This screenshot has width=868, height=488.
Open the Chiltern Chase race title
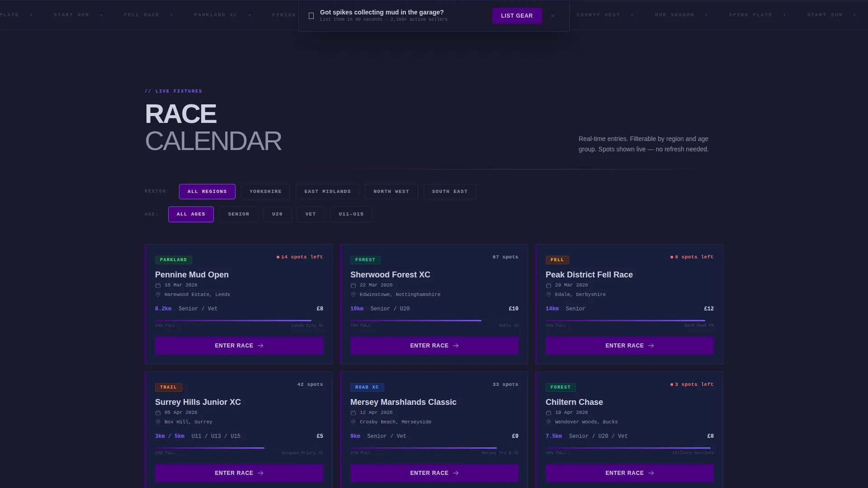coord(574,402)
